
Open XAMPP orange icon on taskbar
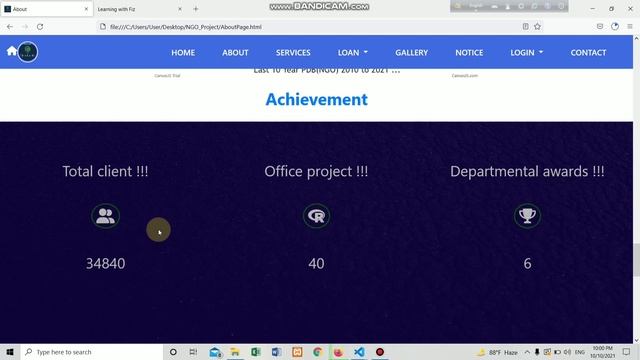[297, 352]
